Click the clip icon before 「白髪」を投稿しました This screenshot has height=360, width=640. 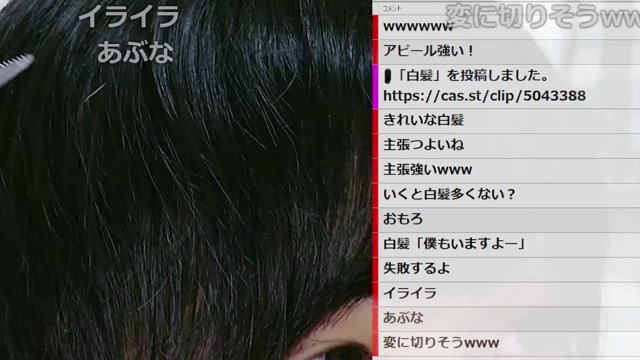[x=387, y=76]
